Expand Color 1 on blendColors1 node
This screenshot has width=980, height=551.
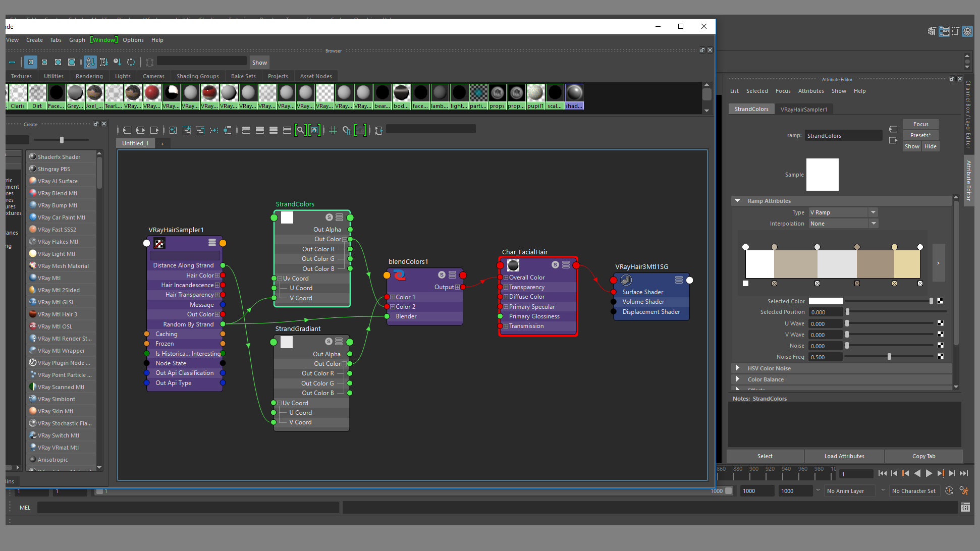[x=393, y=297]
